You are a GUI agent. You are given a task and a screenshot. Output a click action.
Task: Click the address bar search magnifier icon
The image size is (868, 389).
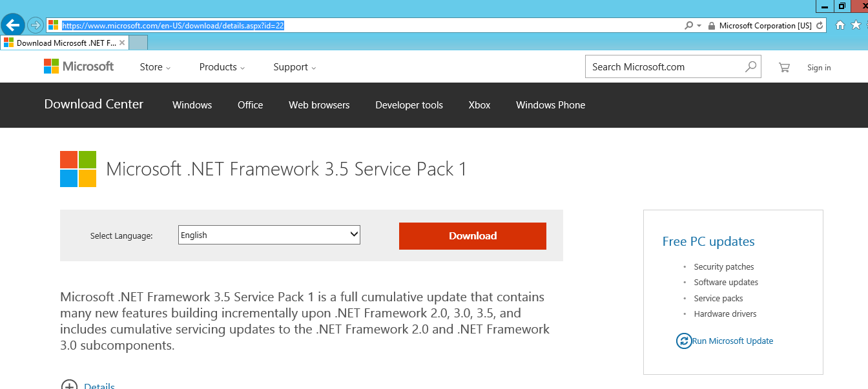point(688,26)
